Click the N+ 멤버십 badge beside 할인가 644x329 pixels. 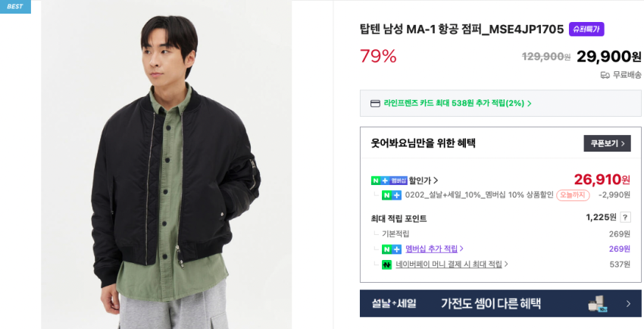pos(389,180)
